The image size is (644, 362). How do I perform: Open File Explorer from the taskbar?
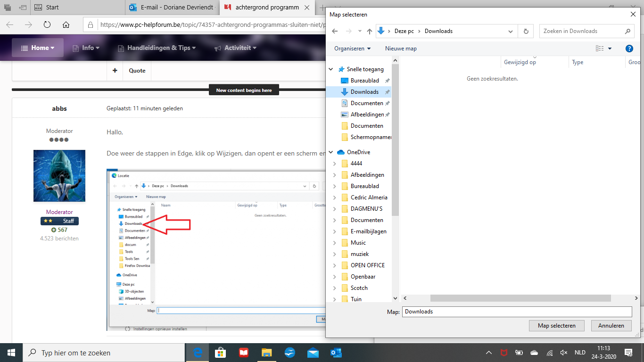point(267,353)
